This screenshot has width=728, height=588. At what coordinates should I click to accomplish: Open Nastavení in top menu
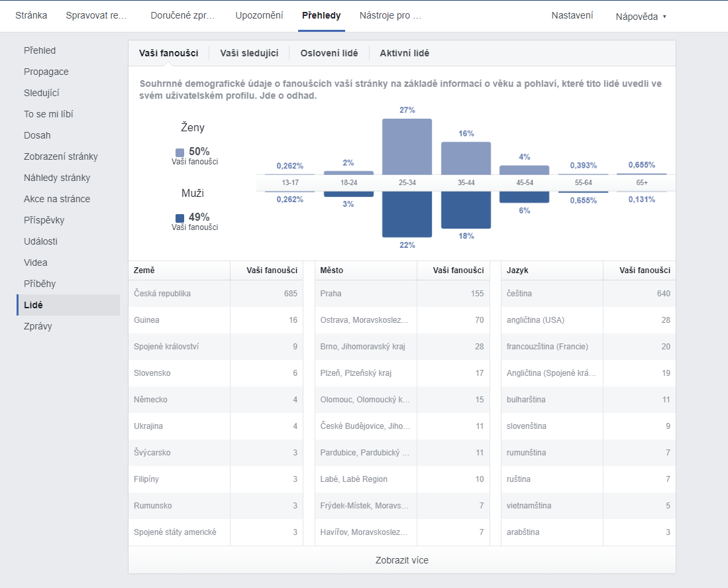pos(572,15)
